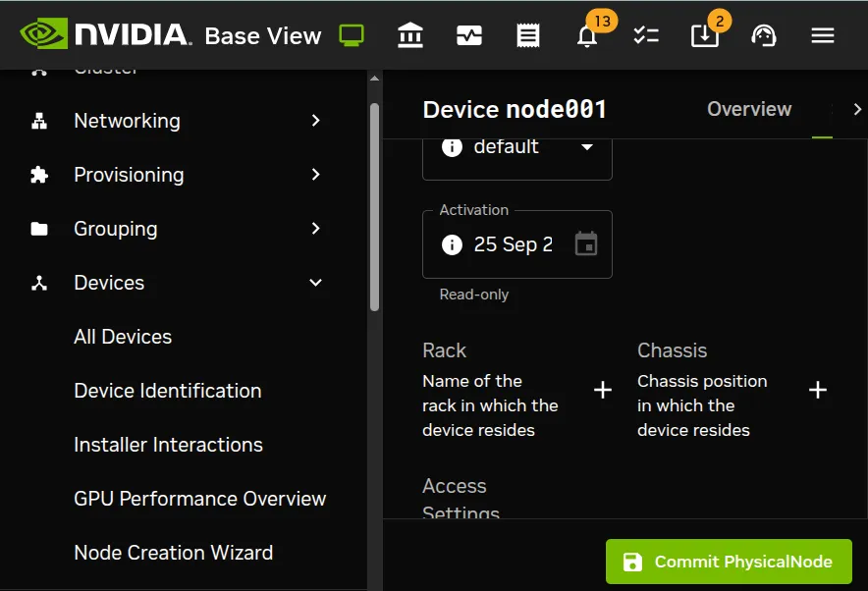Screen dimensions: 868x591
Task: Click the Chassis section heading
Action: (x=672, y=350)
